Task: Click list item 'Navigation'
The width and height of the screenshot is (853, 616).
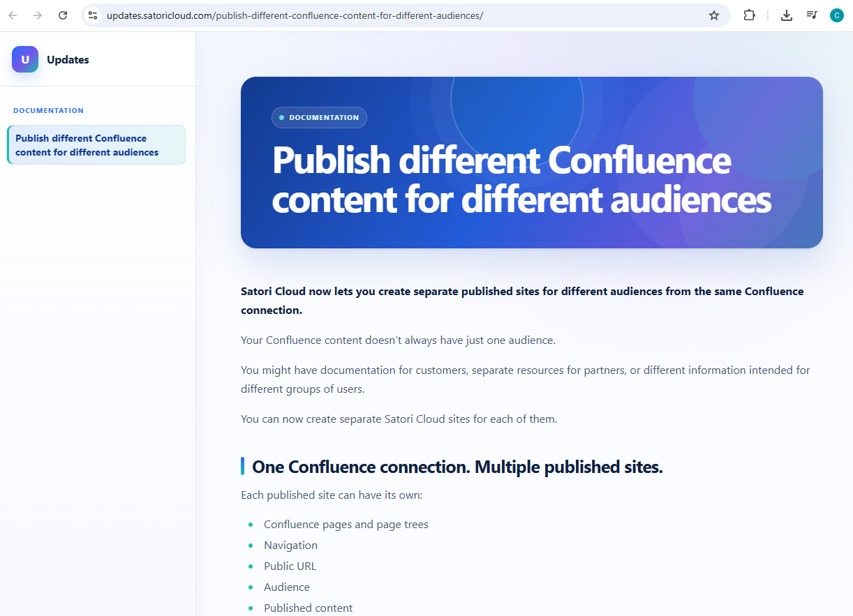Action: pos(290,546)
